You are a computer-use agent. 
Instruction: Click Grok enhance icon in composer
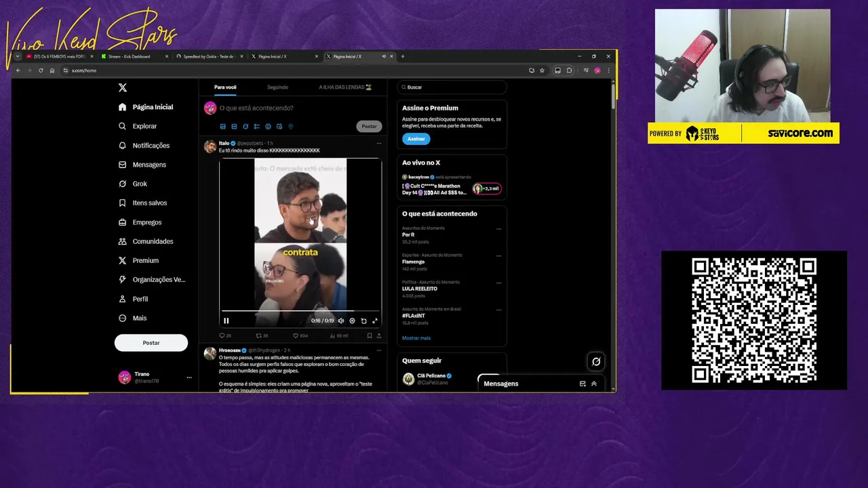[245, 126]
